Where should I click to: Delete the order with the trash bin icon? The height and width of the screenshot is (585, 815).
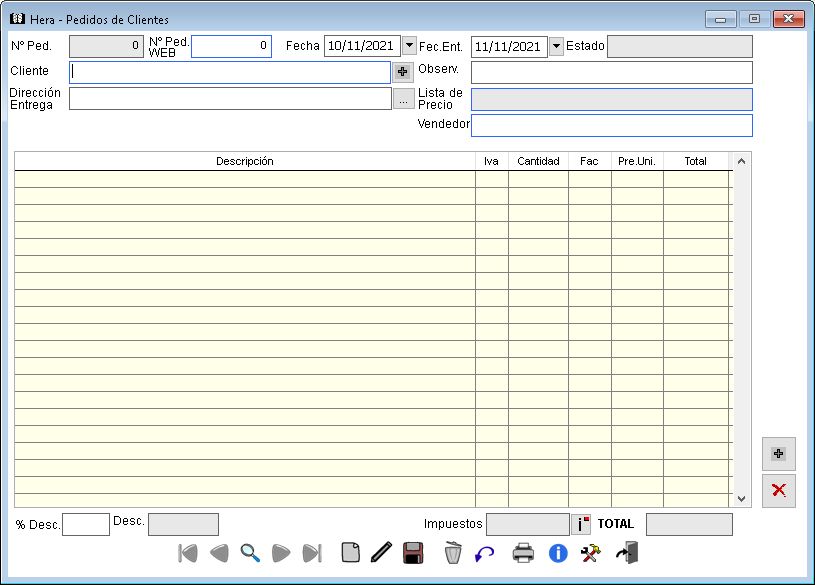(453, 553)
